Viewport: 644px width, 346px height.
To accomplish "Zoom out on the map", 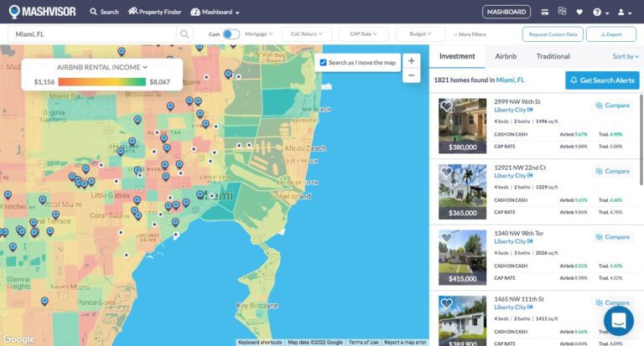I will pos(411,75).
